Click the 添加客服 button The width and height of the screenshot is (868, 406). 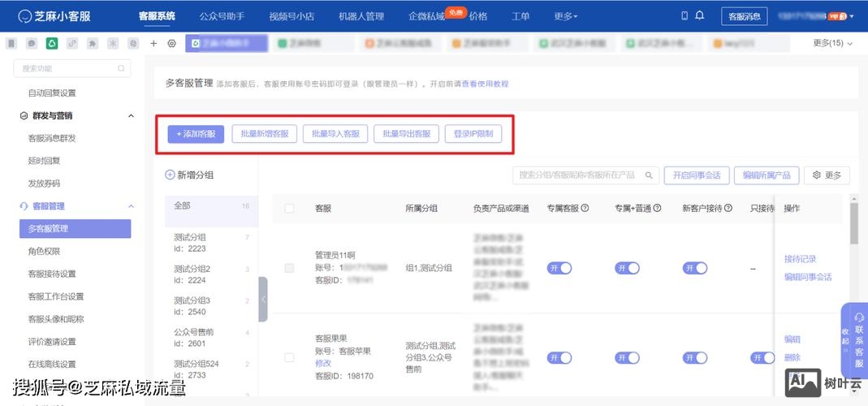point(196,133)
